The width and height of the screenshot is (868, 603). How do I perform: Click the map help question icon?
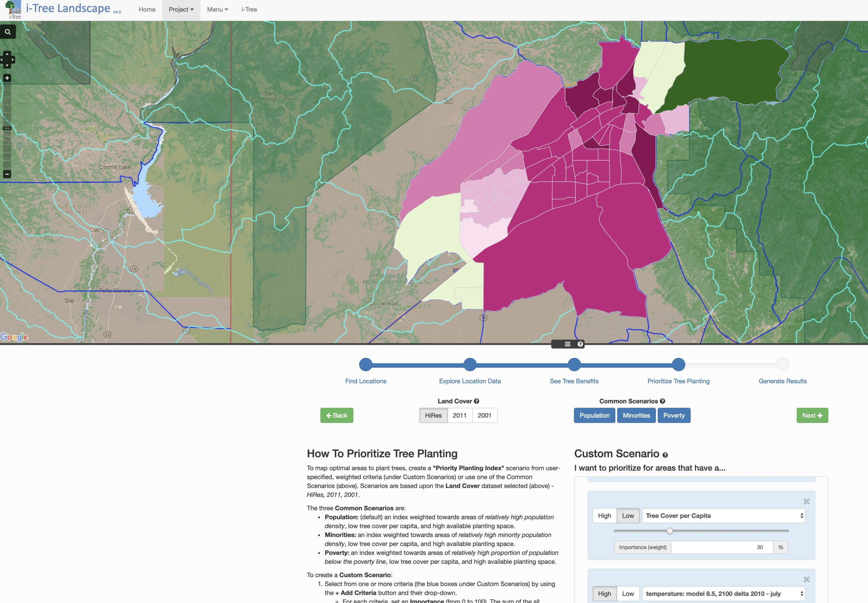pos(580,344)
